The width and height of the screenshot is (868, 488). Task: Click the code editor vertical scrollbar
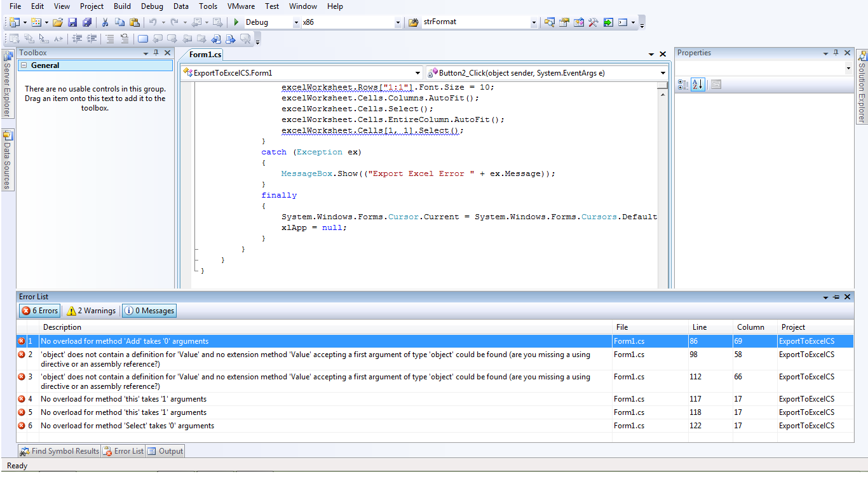click(663, 184)
